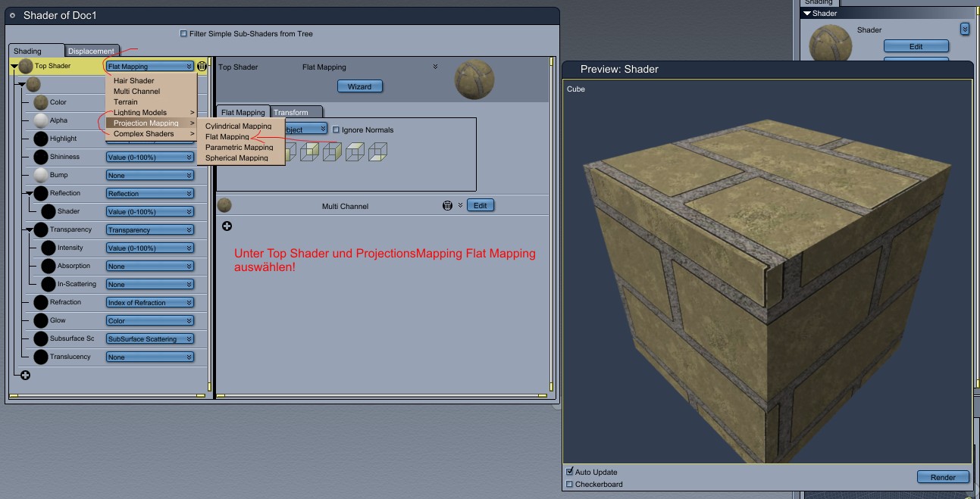Delete Multi Channel with its trash icon
The width and height of the screenshot is (980, 499).
click(x=447, y=205)
